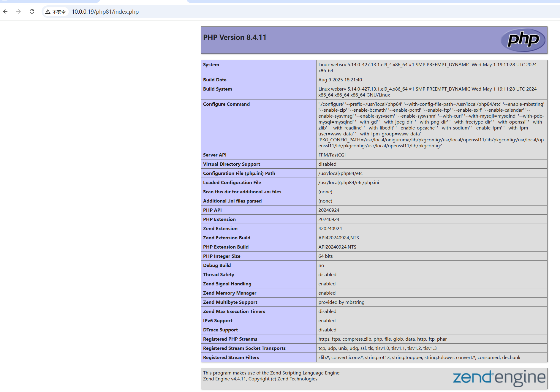Click the browser forward arrow
The height and width of the screenshot is (392, 560).
tap(19, 12)
